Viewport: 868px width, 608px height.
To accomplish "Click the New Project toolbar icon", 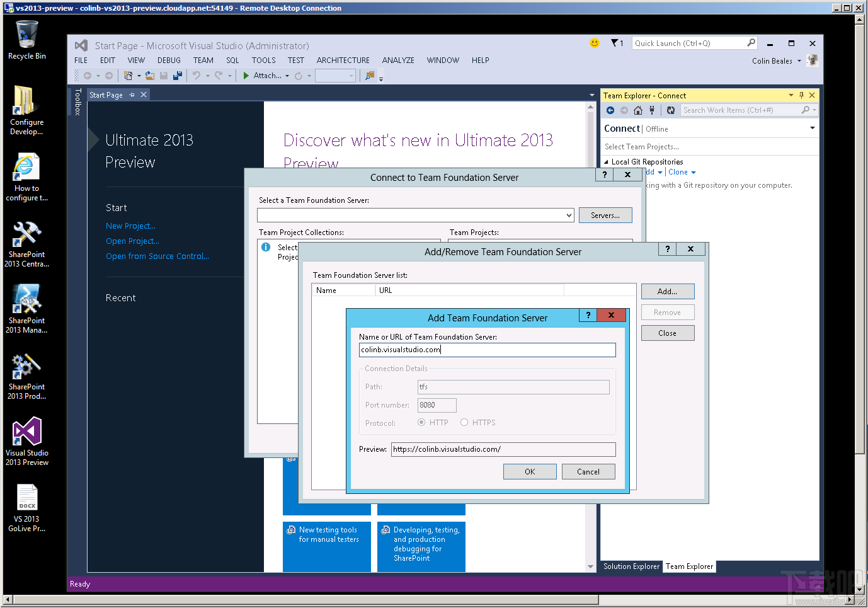I will (x=129, y=76).
